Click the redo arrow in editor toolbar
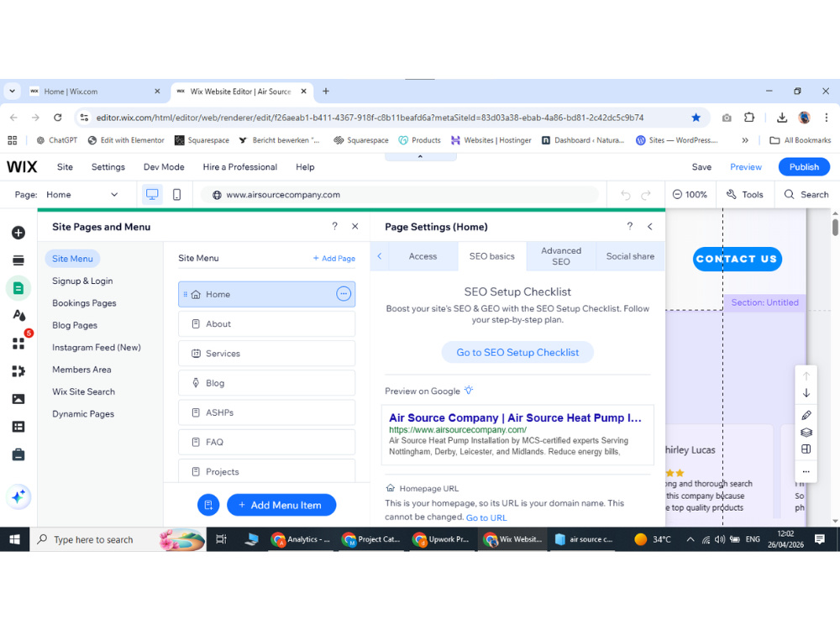 click(x=646, y=195)
